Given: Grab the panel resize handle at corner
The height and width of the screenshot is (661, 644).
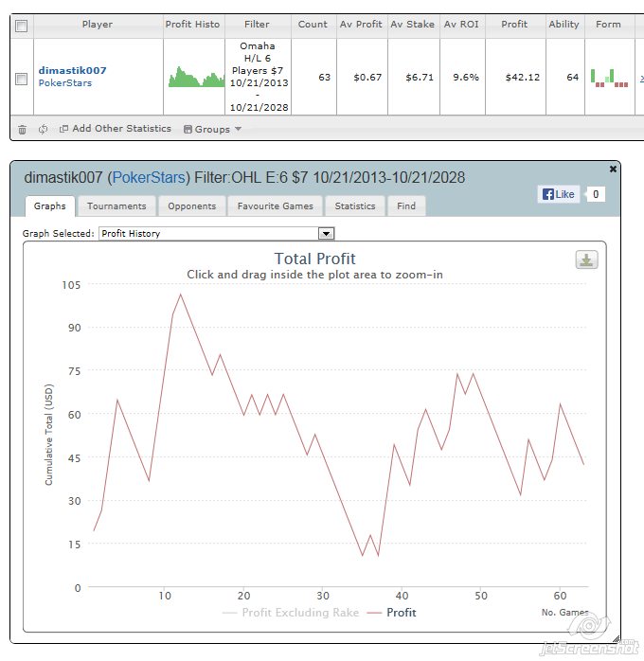Looking at the screenshot, I should tap(616, 638).
